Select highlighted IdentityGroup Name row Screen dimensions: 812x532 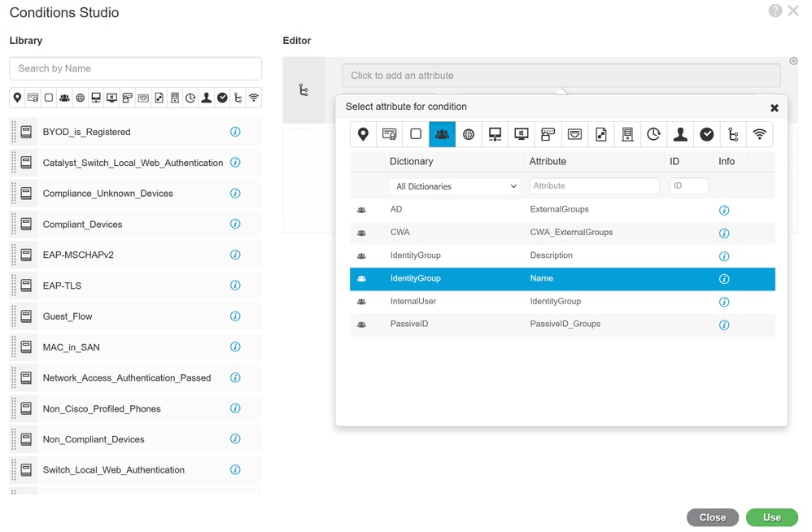pyautogui.click(x=562, y=278)
